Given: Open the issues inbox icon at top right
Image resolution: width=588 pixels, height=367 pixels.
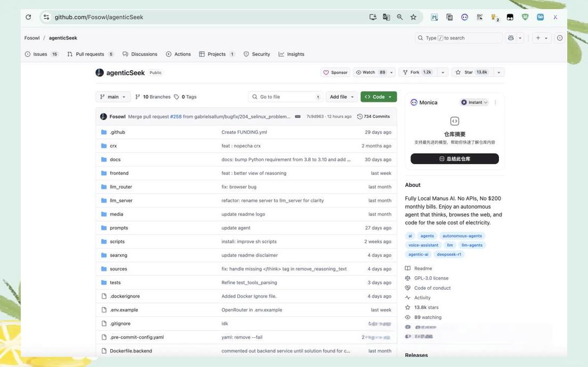Looking at the screenshot, I should pyautogui.click(x=560, y=38).
